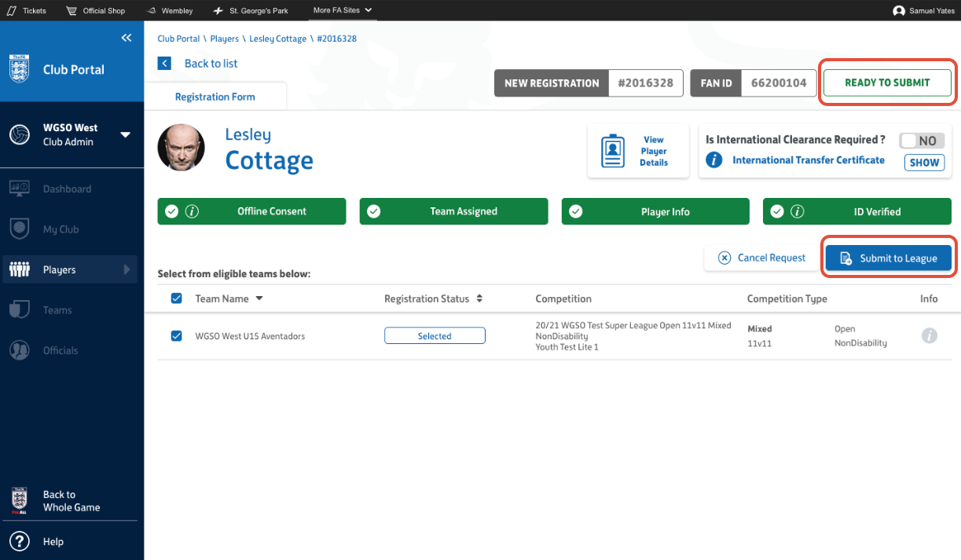Viewport: 961px width, 560px height.
Task: Click the checkmark icon on ID Verified
Action: (777, 211)
